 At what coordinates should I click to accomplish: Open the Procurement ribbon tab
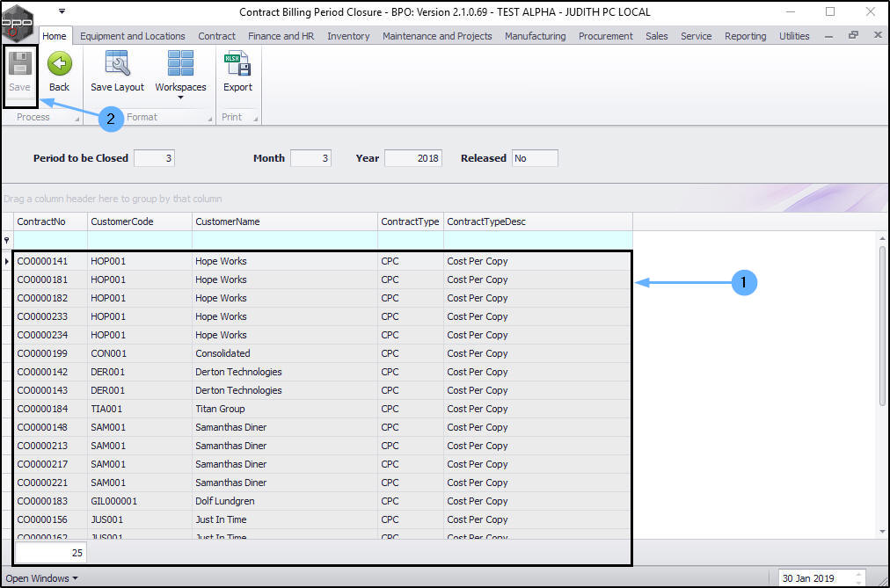pos(605,36)
